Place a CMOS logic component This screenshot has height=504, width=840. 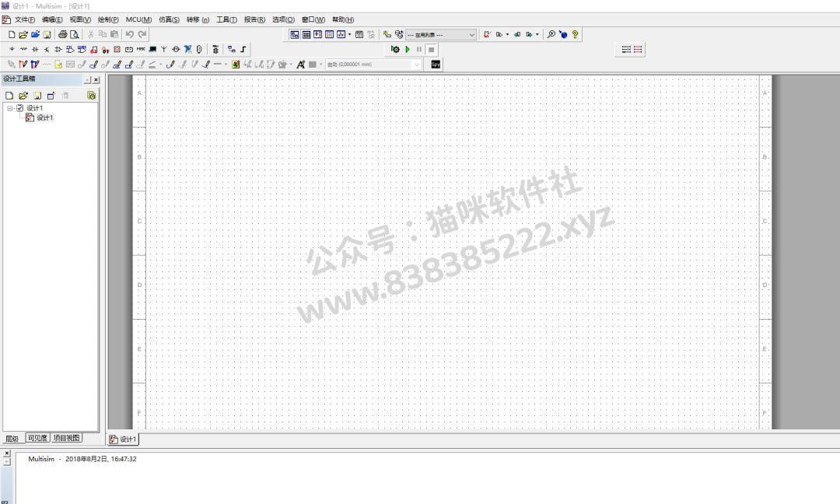coord(82,49)
